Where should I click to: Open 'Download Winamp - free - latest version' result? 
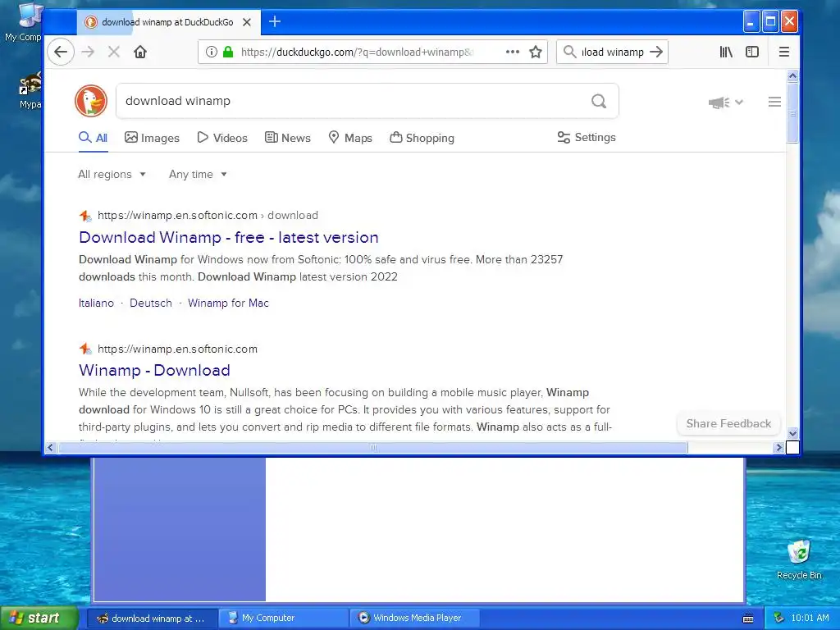point(229,237)
